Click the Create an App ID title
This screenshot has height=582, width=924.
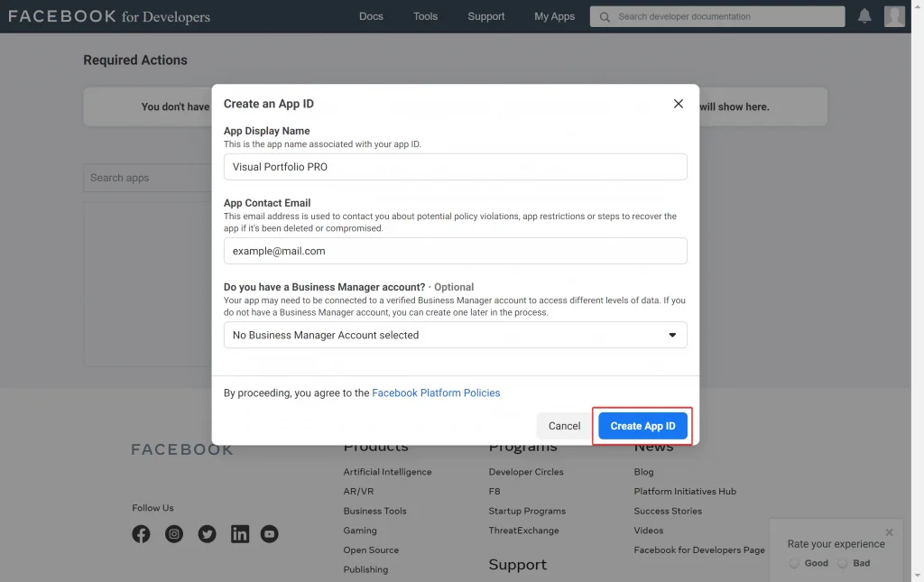click(268, 104)
